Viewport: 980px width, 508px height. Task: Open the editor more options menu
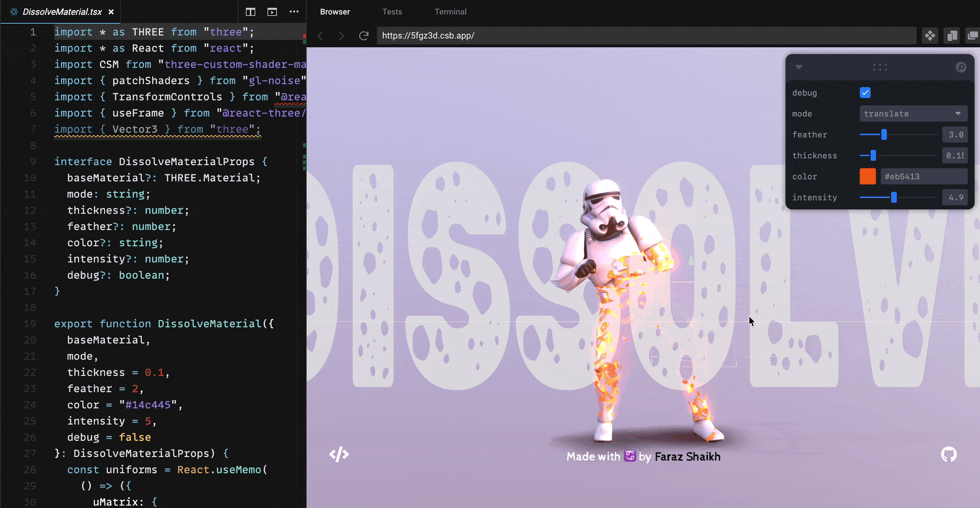(x=294, y=12)
